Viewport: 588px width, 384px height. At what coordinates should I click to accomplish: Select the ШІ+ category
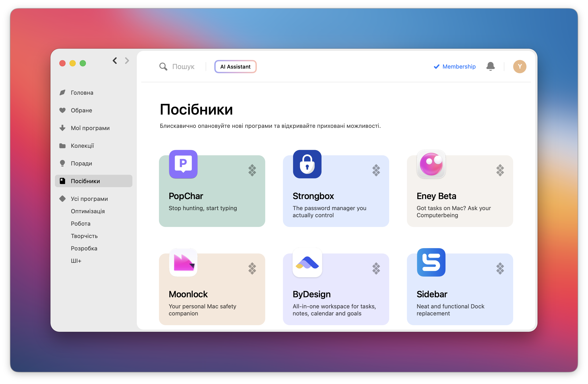[76, 261]
